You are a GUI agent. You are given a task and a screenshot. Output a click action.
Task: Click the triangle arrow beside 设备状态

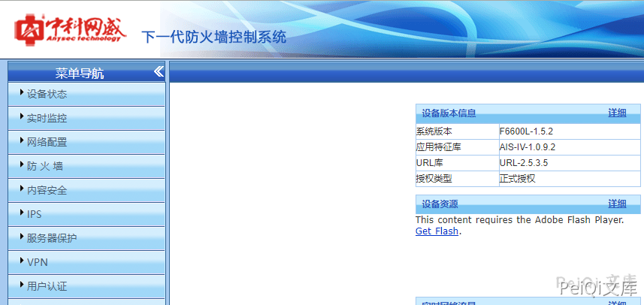22,93
